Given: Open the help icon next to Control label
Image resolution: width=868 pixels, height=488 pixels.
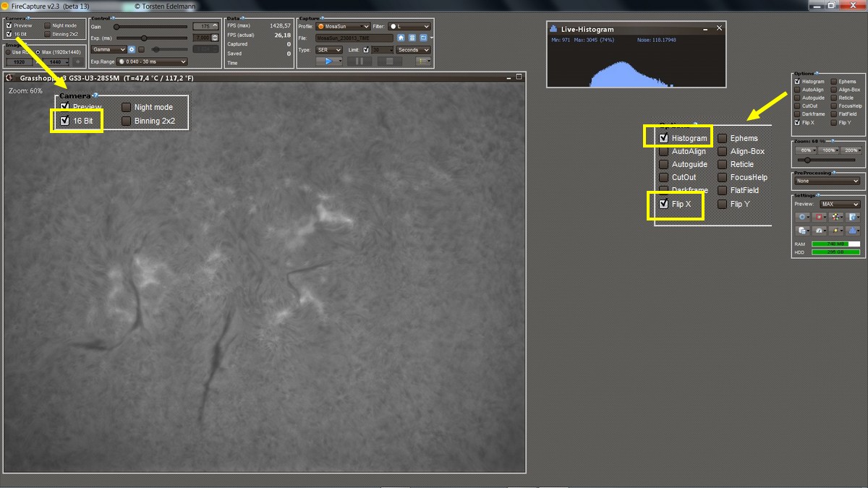Looking at the screenshot, I should [x=113, y=18].
